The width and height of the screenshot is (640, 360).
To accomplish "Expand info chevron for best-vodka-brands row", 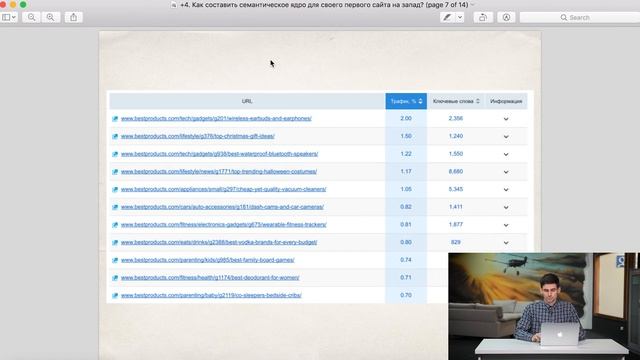I will [x=506, y=242].
